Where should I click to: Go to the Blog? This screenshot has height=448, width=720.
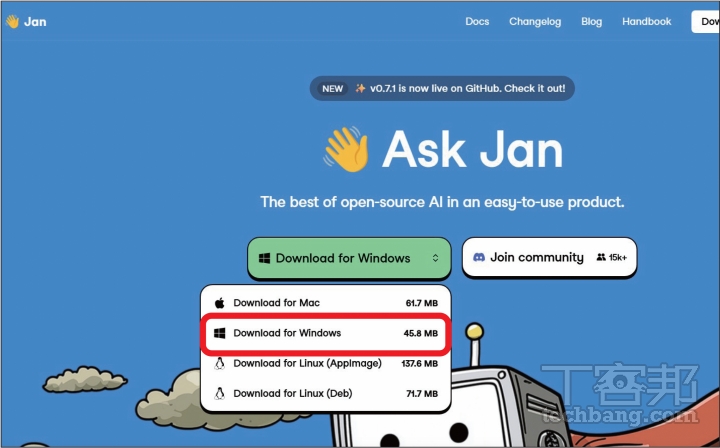pyautogui.click(x=591, y=22)
